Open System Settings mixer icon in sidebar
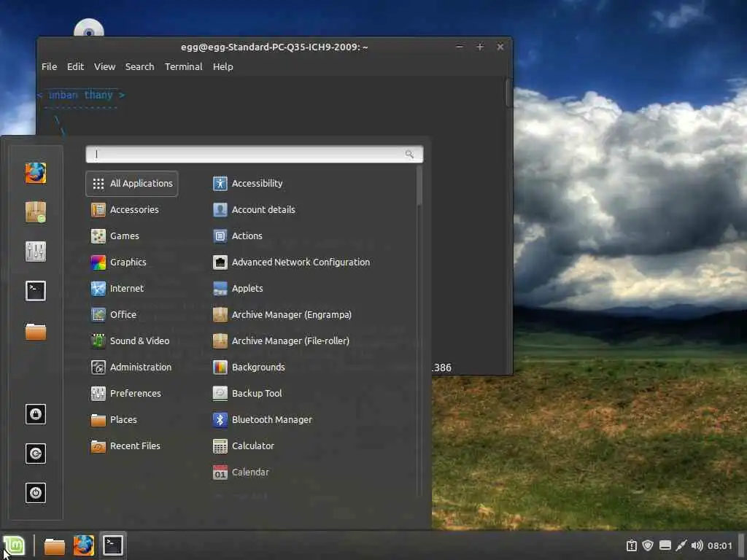Image resolution: width=747 pixels, height=560 pixels. pos(36,252)
